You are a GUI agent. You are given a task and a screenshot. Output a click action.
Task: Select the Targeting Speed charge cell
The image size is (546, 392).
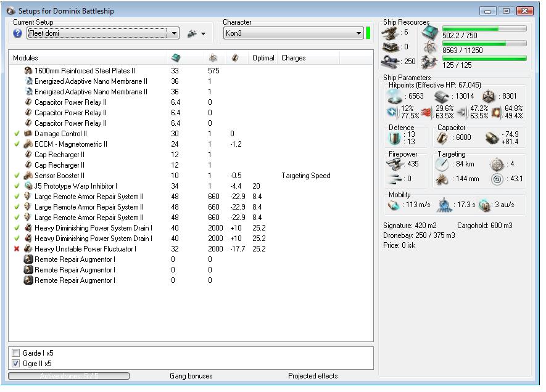click(306, 176)
